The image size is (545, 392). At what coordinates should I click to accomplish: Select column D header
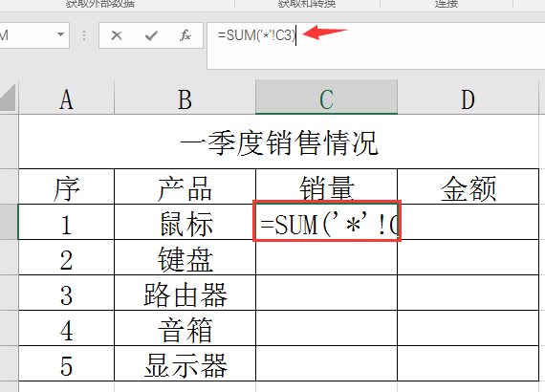[x=469, y=99]
